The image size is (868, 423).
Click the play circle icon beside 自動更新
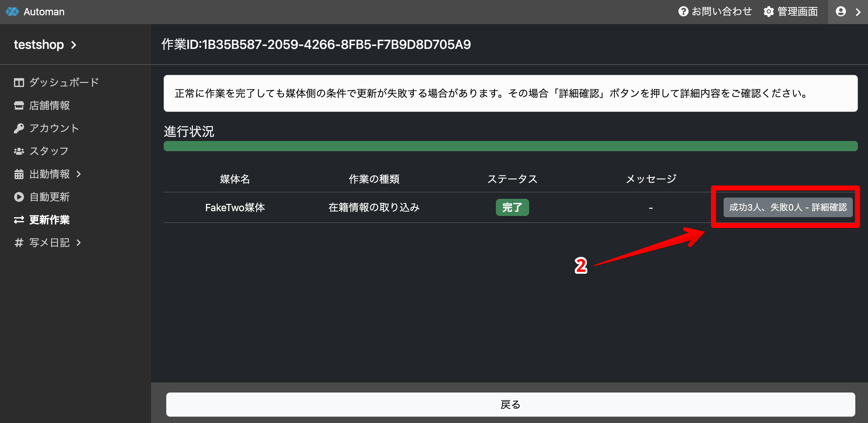[19, 197]
